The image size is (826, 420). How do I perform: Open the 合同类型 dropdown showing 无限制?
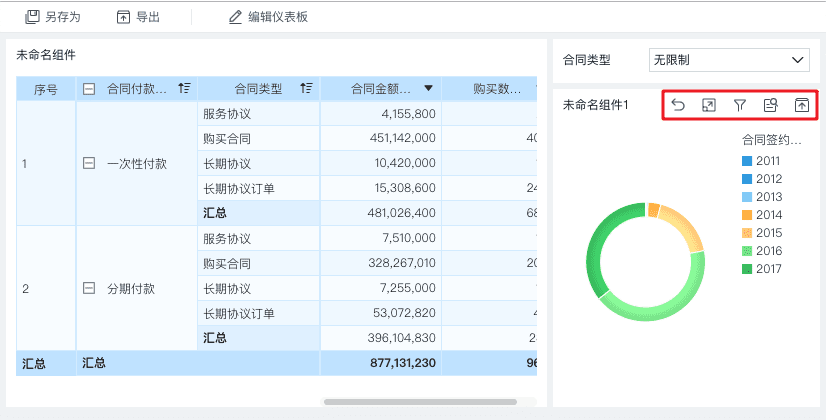coord(728,60)
